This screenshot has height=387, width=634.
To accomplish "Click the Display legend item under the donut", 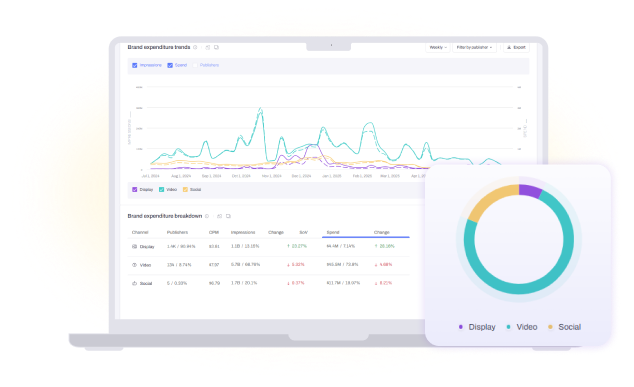I will [477, 327].
